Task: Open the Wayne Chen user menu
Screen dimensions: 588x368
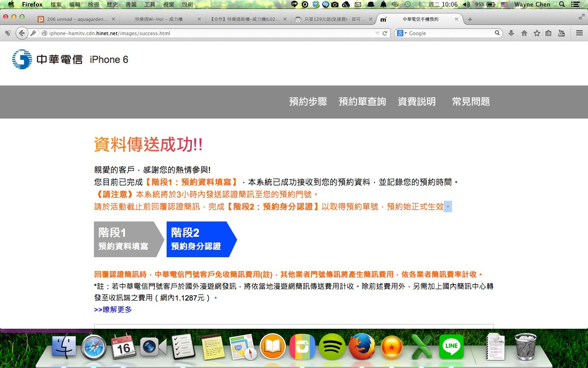Action: (532, 4)
